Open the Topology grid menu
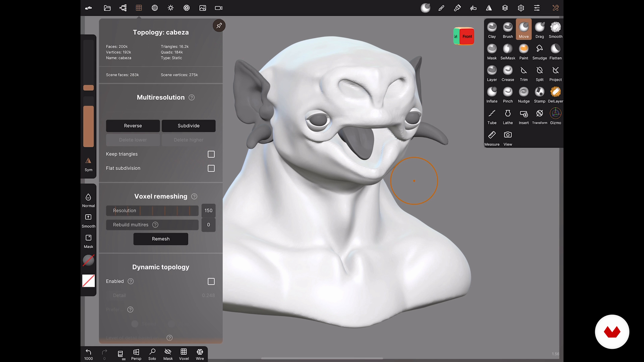Screen dimensions: 644x362 [x=139, y=8]
